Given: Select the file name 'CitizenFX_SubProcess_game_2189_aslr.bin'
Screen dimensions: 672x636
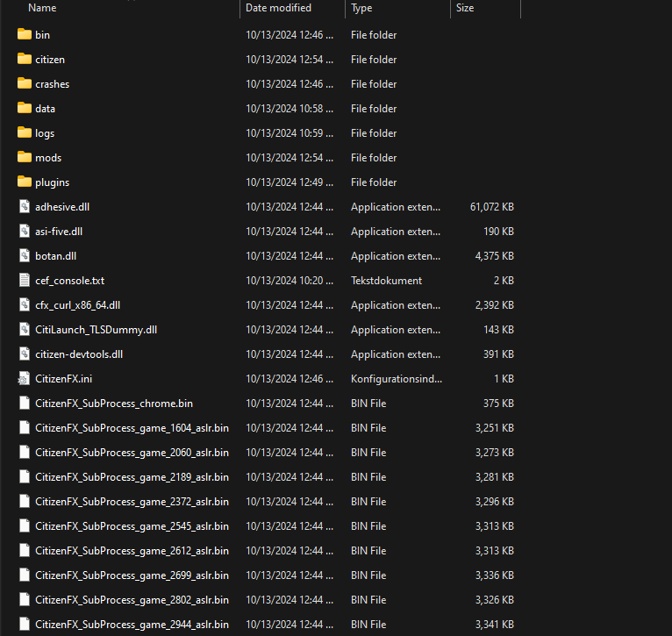Looking at the screenshot, I should pos(132,477).
